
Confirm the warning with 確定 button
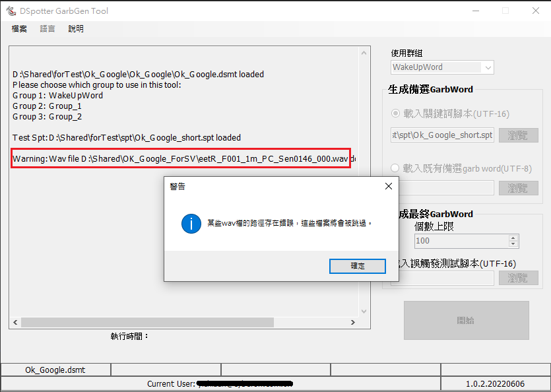(x=358, y=266)
